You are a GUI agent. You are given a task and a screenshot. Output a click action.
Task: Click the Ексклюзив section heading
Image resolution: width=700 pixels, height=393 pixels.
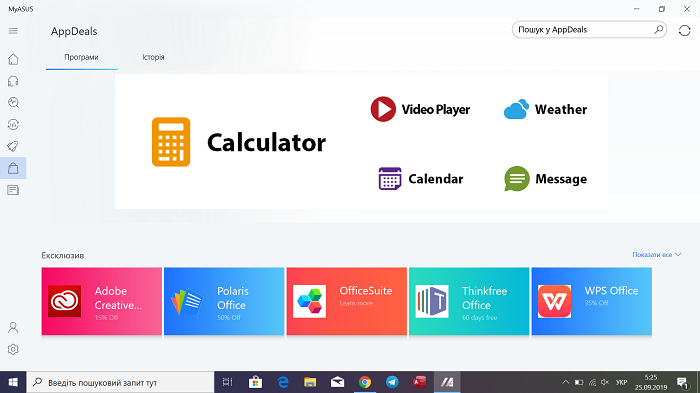[63, 255]
